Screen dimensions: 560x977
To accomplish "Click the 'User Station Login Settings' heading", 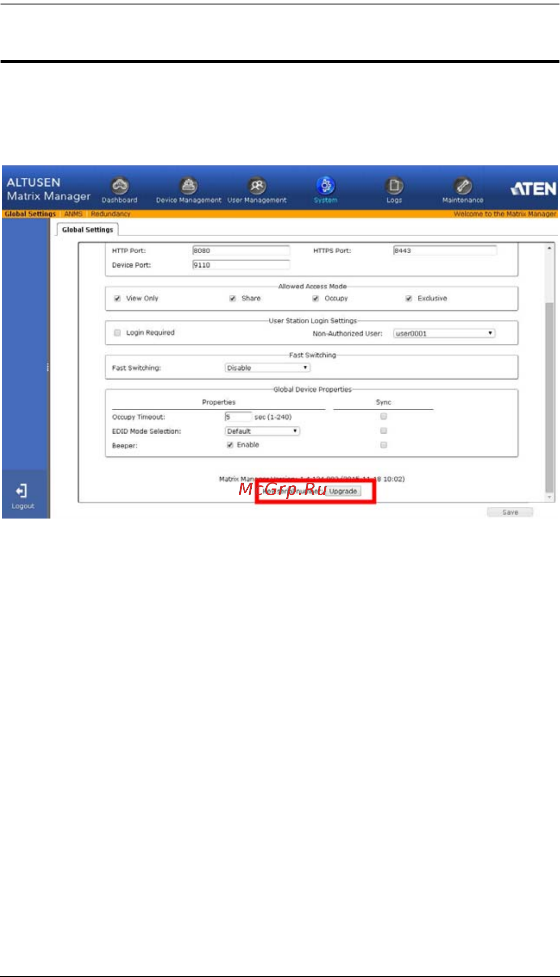I will tap(312, 321).
